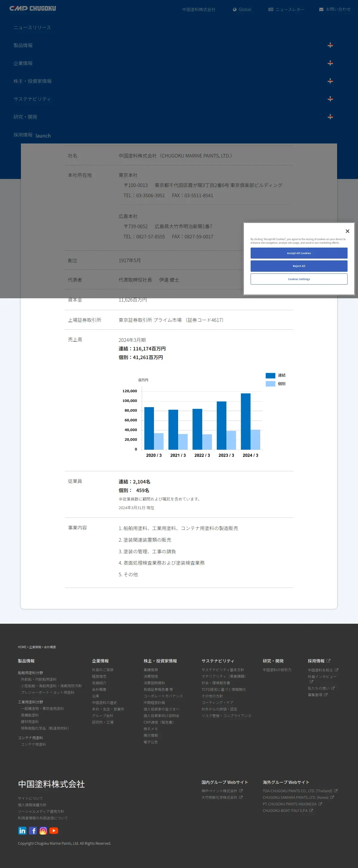
Task: Click external-link icon beside CHUGOKU SAMHWA PAINTS
Action: coord(332,797)
